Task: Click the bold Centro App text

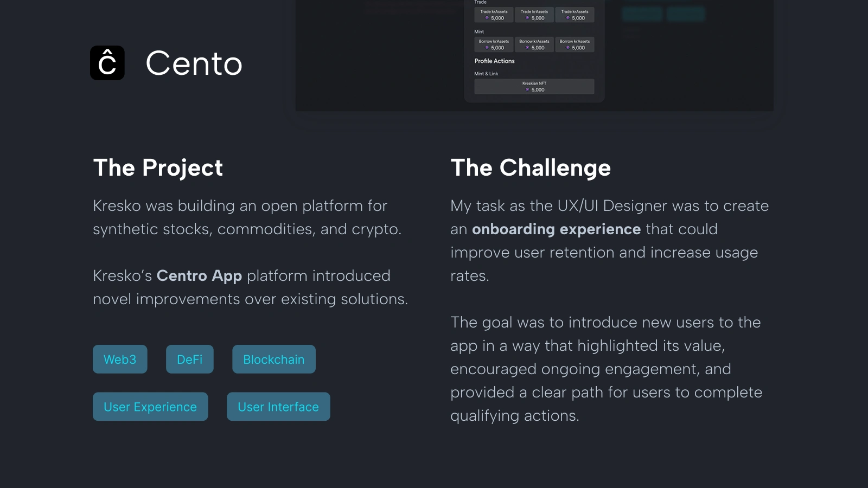Action: click(x=199, y=276)
